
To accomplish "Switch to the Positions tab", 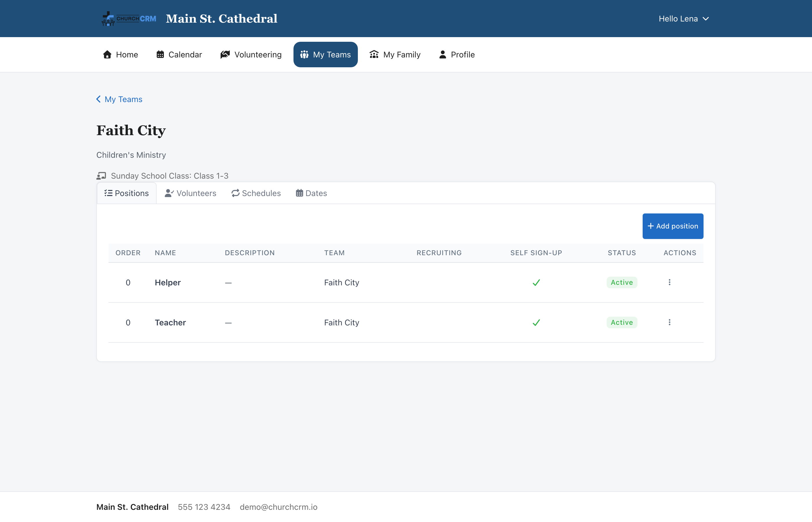I will (126, 193).
